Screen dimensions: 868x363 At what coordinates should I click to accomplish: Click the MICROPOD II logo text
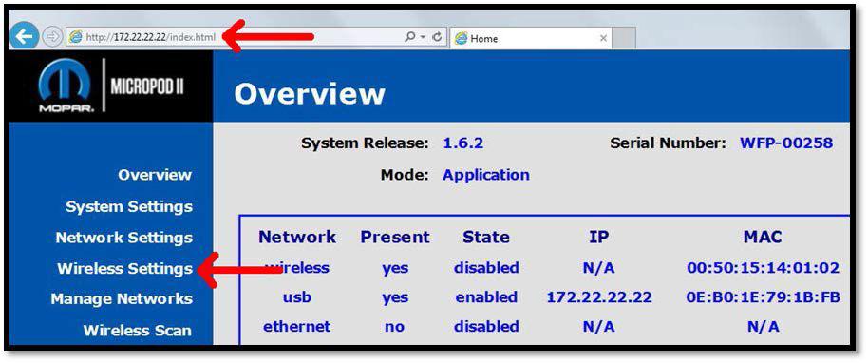tap(147, 86)
